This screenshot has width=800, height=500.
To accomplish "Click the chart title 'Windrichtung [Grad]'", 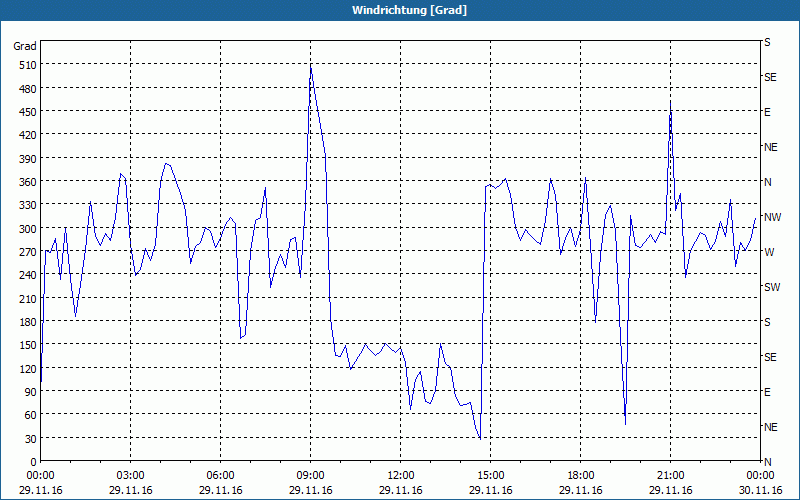I will click(409, 10).
